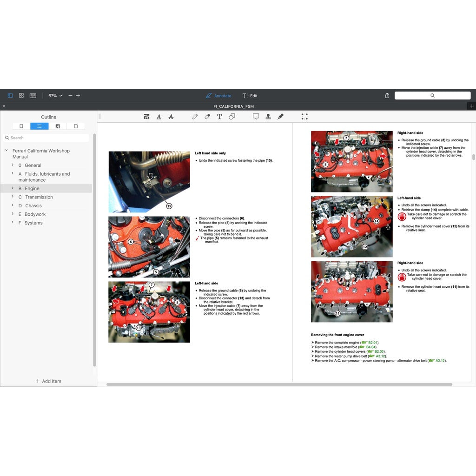Select 'Removing the front engine cover' heading
The height and width of the screenshot is (476, 476).
tap(337, 335)
